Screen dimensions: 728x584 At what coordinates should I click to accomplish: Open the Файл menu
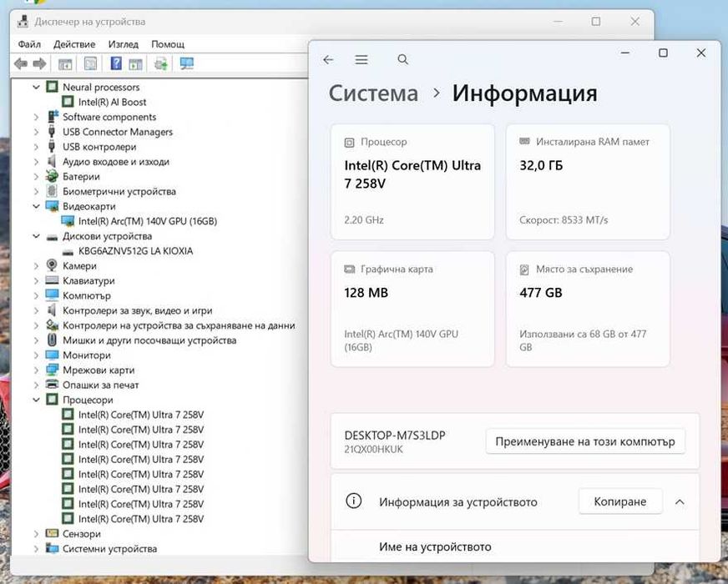point(29,44)
